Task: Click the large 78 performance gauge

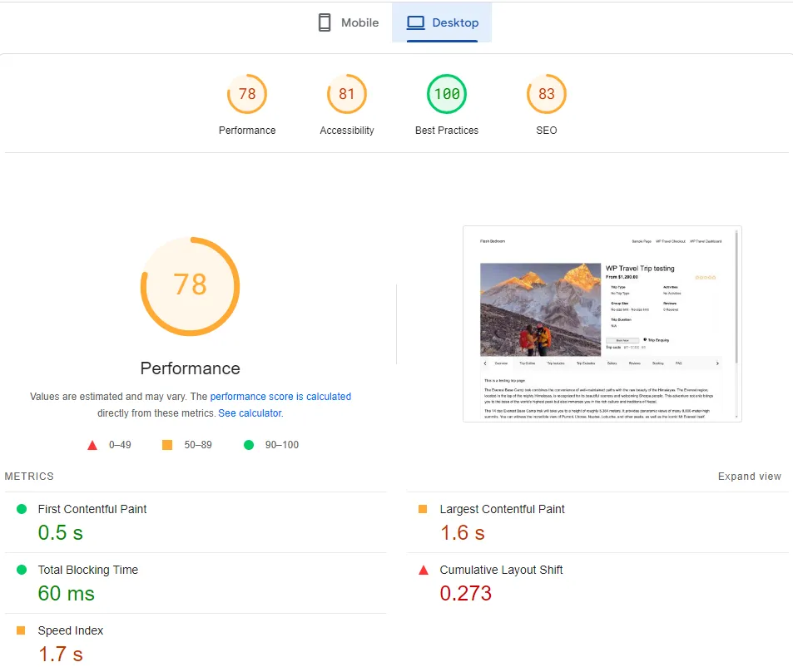Action: (191, 286)
